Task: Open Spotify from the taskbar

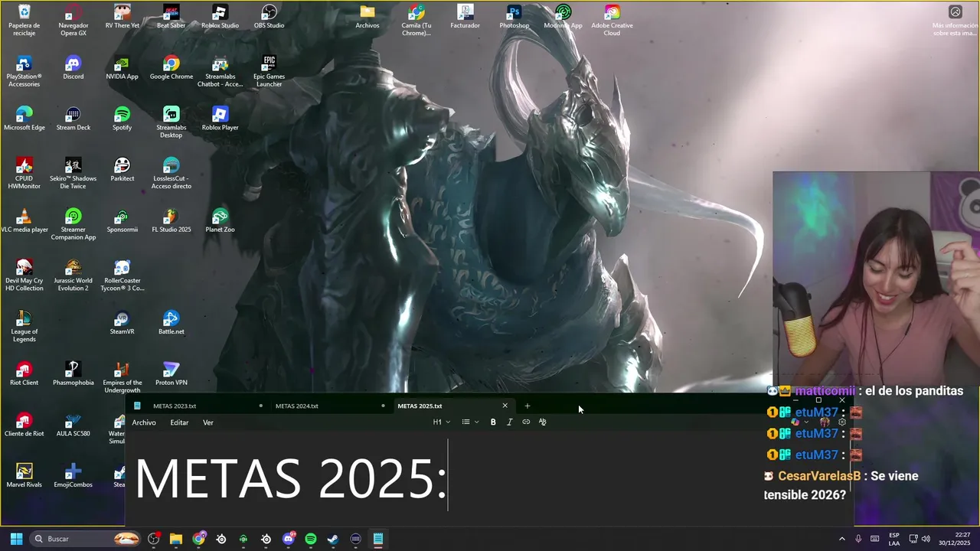Action: point(310,539)
